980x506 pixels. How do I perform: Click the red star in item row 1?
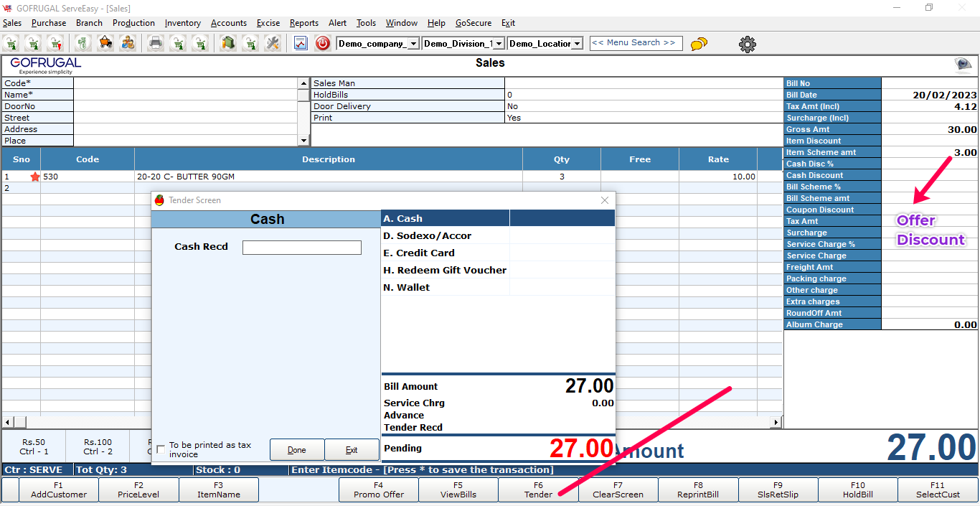(34, 177)
